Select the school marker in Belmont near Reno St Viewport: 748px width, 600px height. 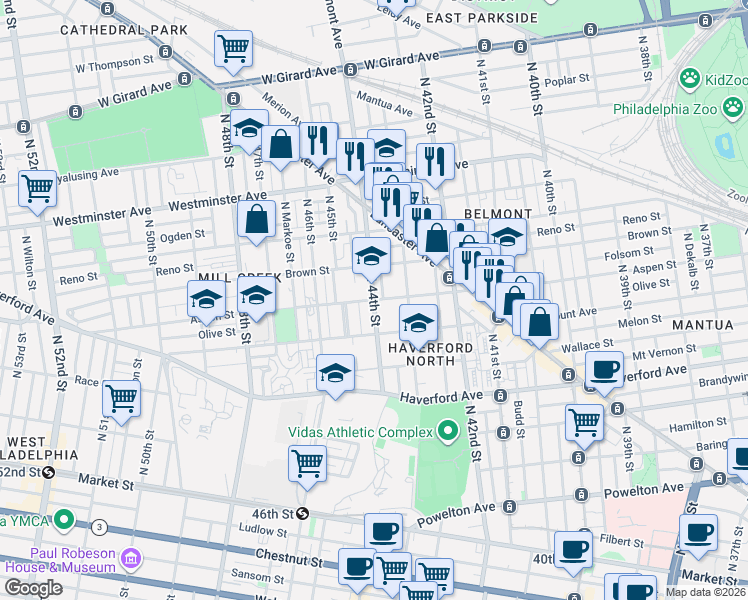point(508,237)
